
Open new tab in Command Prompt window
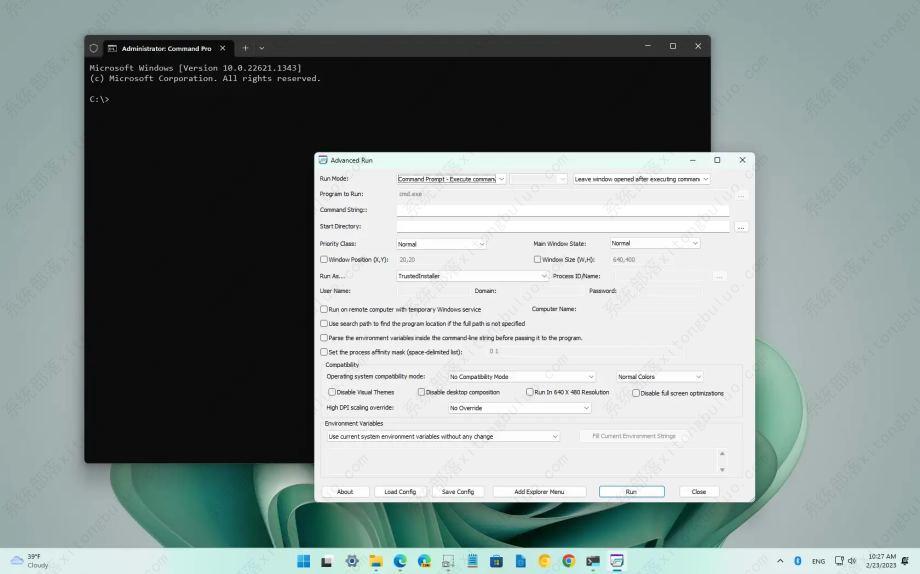coord(245,47)
